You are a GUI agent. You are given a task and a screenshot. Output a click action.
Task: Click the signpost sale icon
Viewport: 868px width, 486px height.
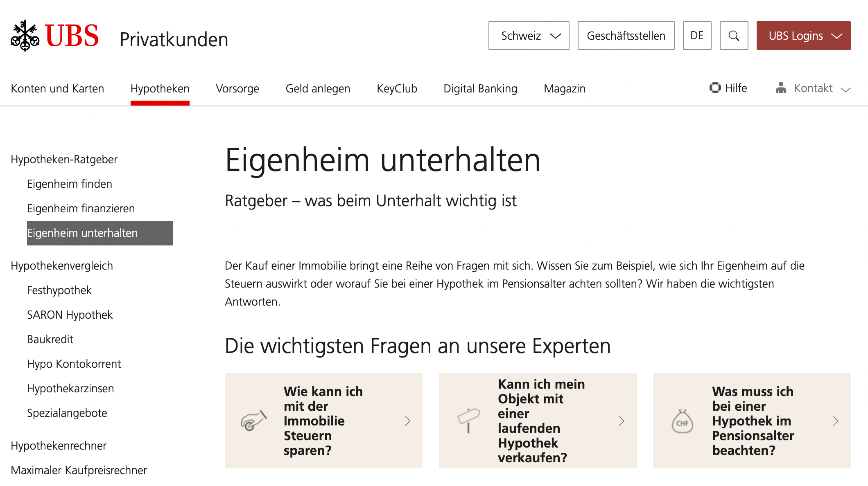[468, 420]
